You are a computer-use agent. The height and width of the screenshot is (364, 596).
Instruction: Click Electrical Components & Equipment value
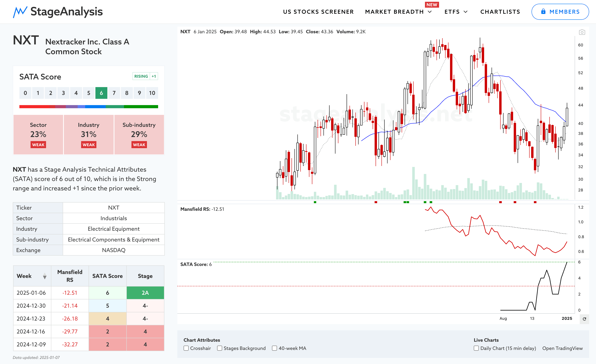tap(114, 239)
